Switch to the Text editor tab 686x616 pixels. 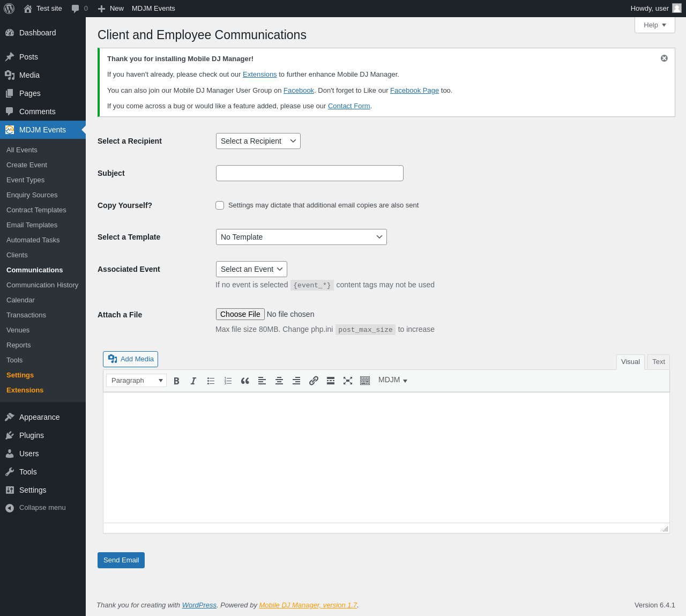point(658,362)
